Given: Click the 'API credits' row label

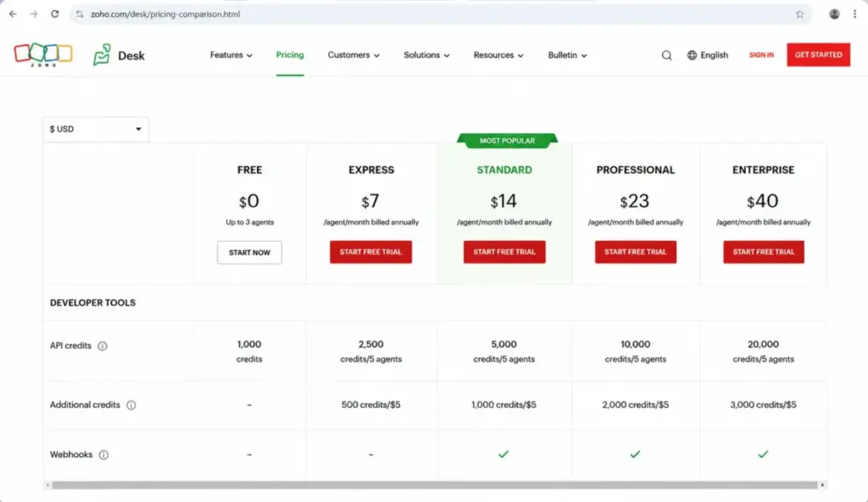Looking at the screenshot, I should [70, 346].
